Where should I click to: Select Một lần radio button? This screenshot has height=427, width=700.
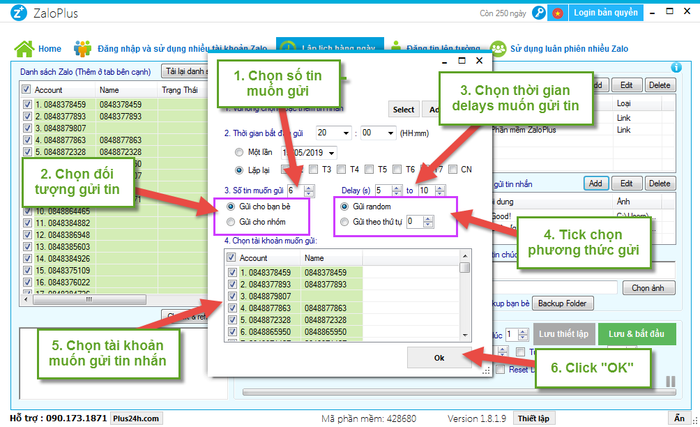tap(239, 152)
